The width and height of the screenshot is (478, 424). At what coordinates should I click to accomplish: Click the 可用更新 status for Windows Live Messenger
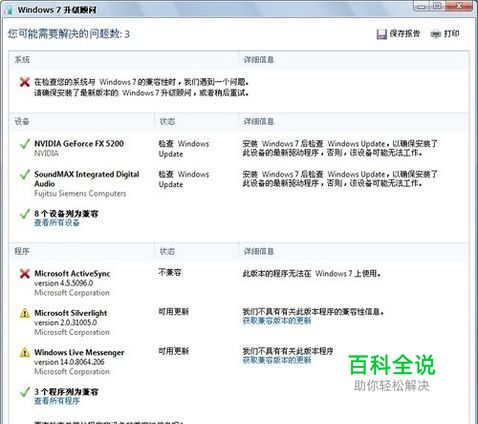tap(173, 351)
